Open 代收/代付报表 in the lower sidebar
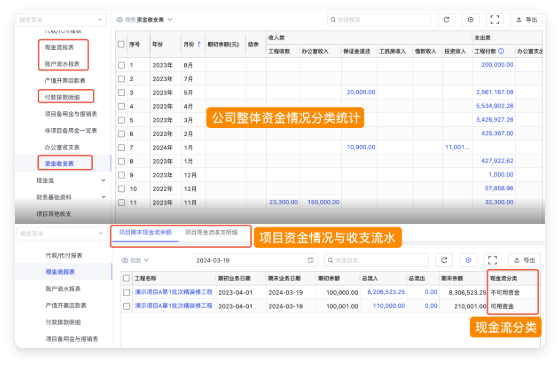 click(x=64, y=255)
